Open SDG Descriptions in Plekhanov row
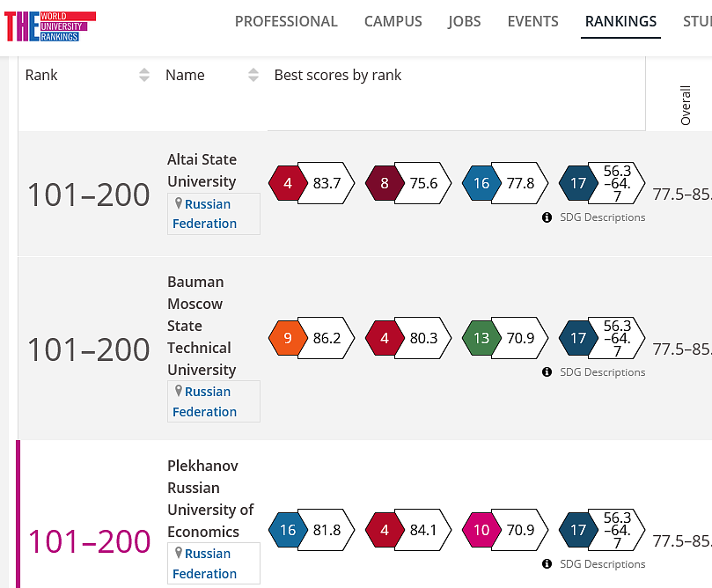712x588 pixels. point(602,564)
